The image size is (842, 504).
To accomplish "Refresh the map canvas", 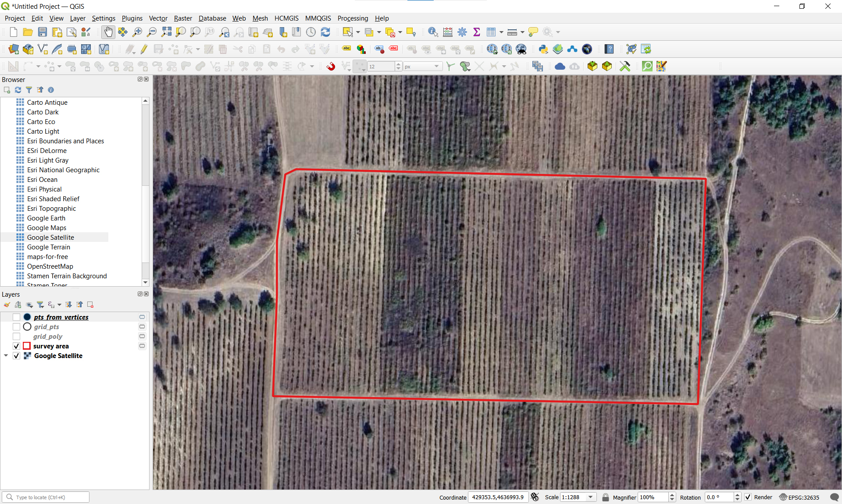I will [325, 32].
